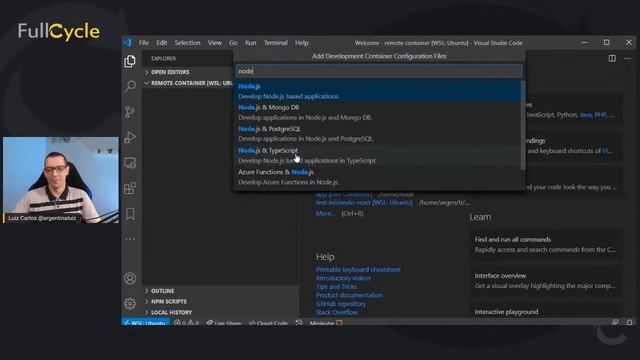Open the Manage gear icon

(130, 303)
